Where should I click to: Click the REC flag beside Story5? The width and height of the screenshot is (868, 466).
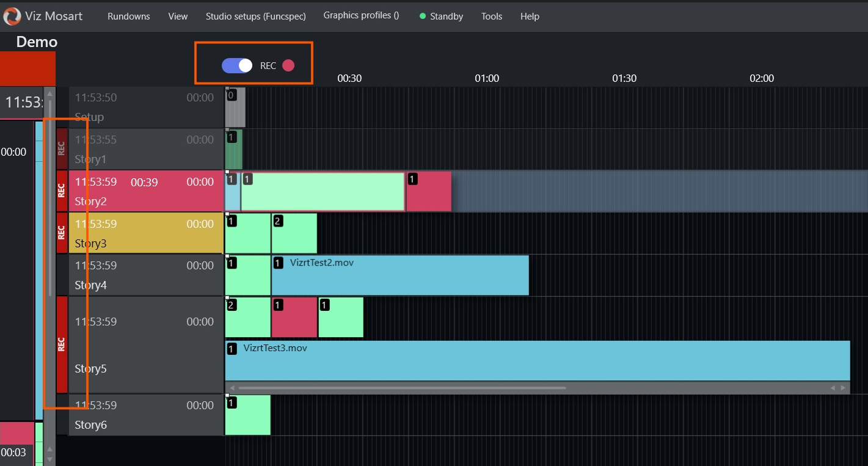click(62, 344)
